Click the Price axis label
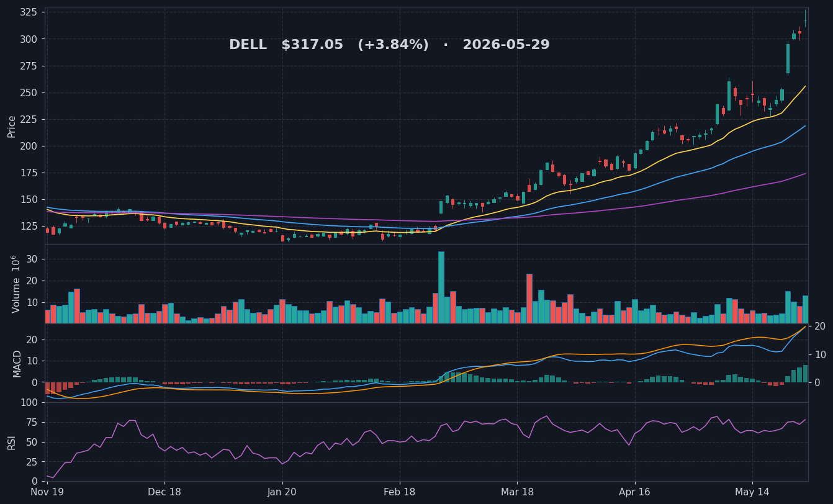Screen dimensions: 833x504 click(12, 126)
